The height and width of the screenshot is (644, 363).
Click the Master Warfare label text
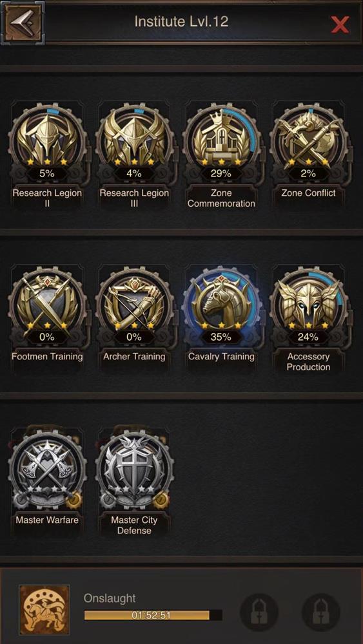pyautogui.click(x=47, y=520)
